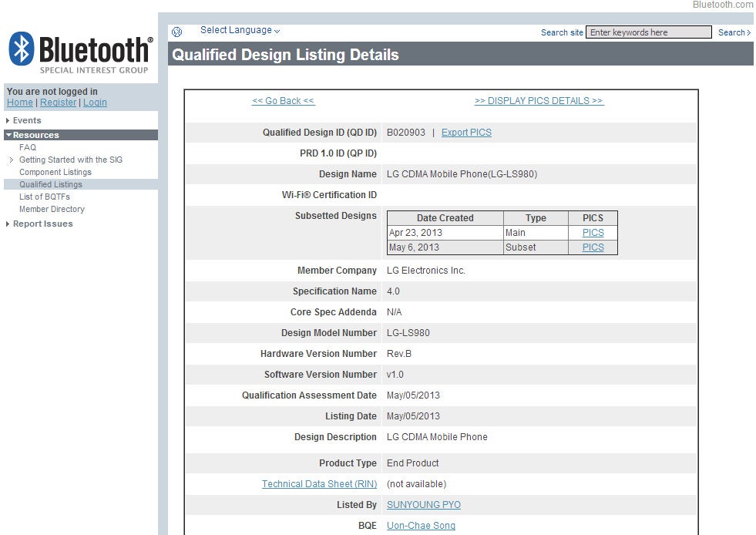Image resolution: width=756 pixels, height=535 pixels.
Task: Open Member Directory in sidebar
Action: pos(52,209)
